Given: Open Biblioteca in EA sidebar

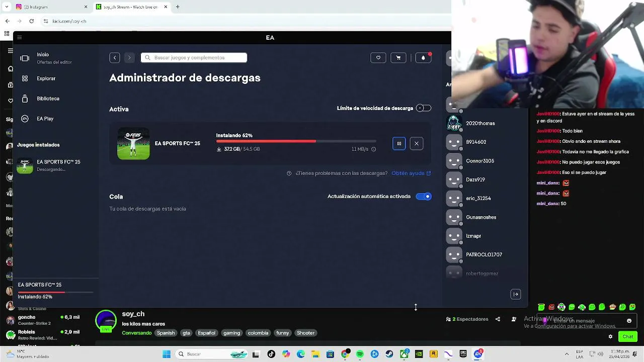Looking at the screenshot, I should click(48, 99).
